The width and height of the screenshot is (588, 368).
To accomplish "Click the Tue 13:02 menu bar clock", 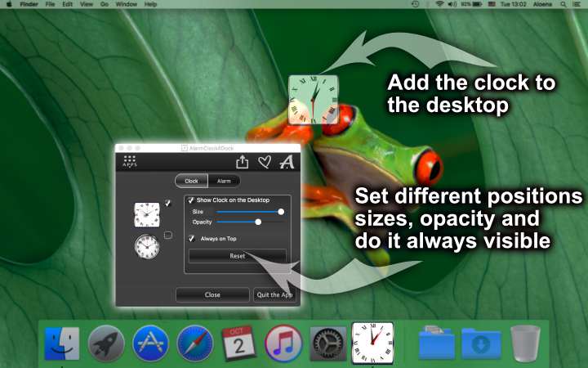I will 514,4.
